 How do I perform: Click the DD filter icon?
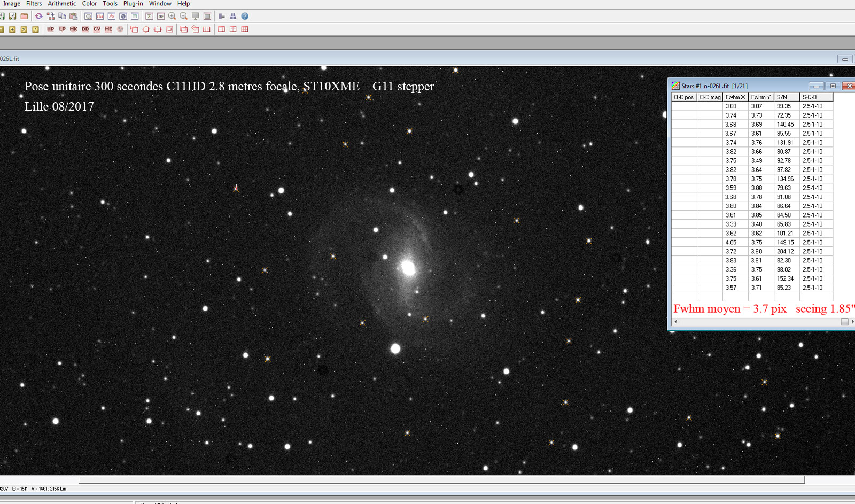coord(85,29)
